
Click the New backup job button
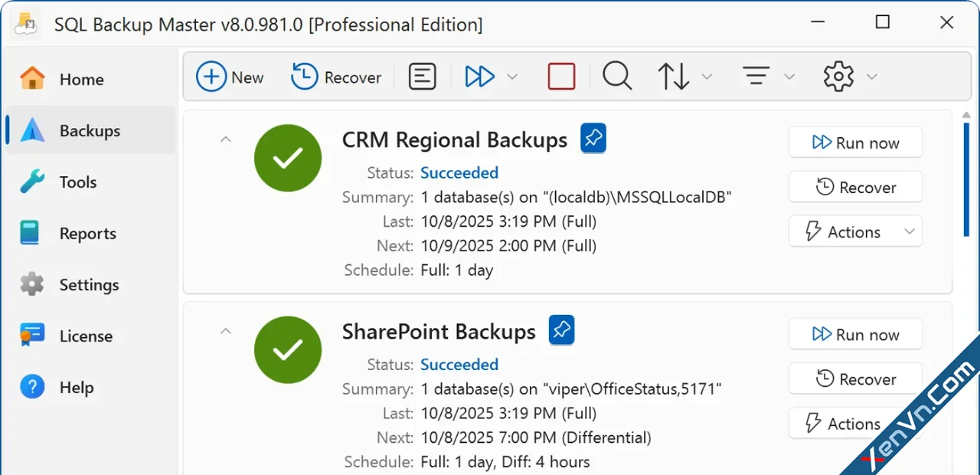[x=230, y=77]
